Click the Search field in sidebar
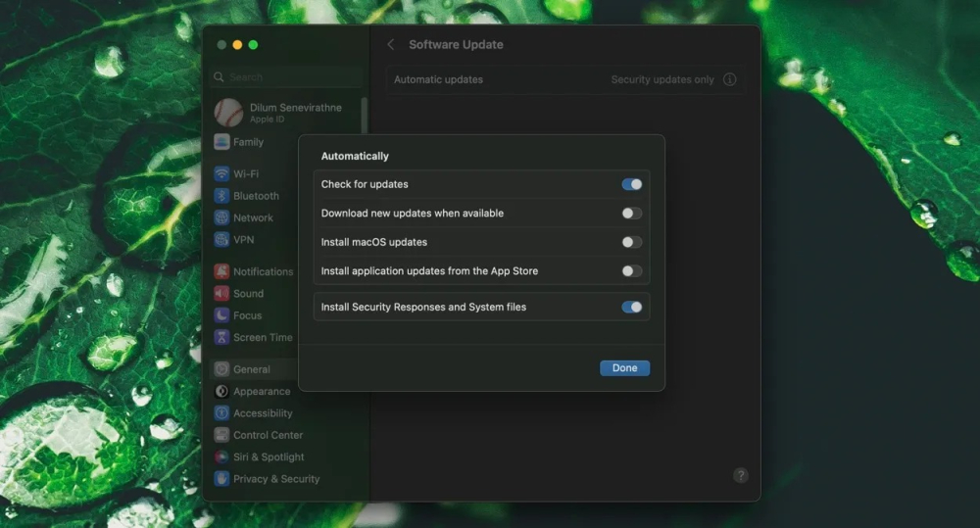 pos(289,77)
